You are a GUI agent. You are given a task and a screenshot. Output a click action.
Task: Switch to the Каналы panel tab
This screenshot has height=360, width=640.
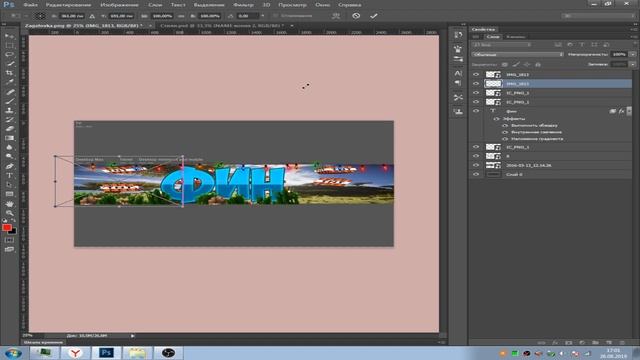515,37
